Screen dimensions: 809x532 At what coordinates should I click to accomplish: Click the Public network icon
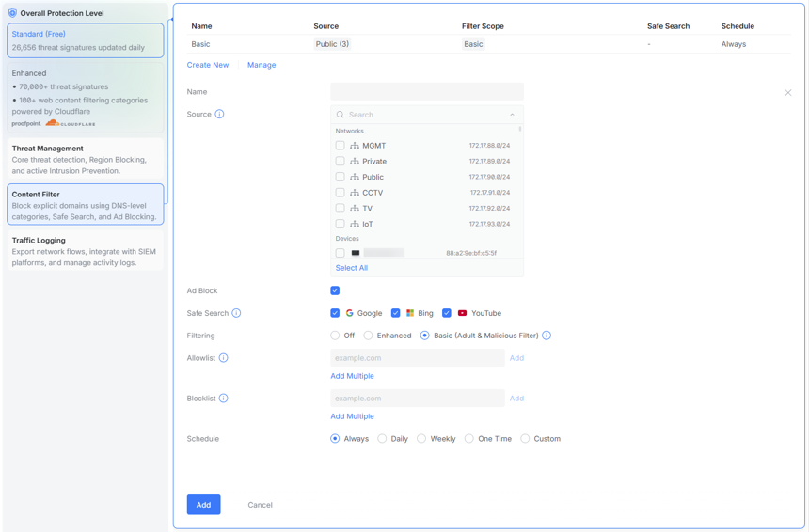coord(355,177)
